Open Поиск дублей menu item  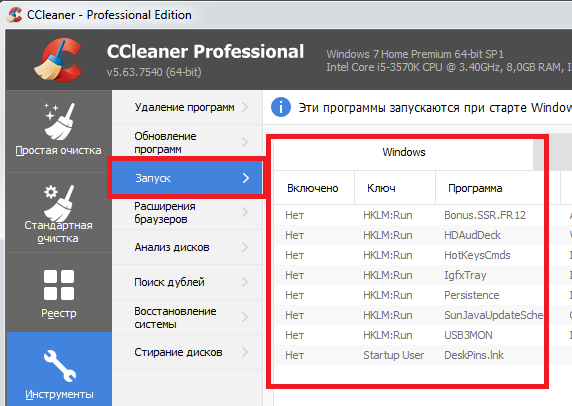[x=187, y=282]
